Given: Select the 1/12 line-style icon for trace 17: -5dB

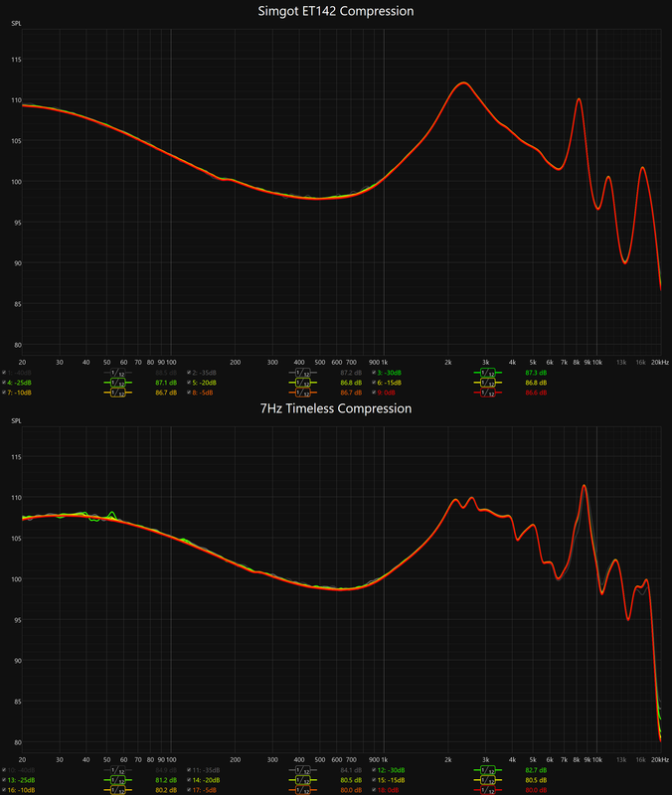Looking at the screenshot, I should (x=303, y=790).
